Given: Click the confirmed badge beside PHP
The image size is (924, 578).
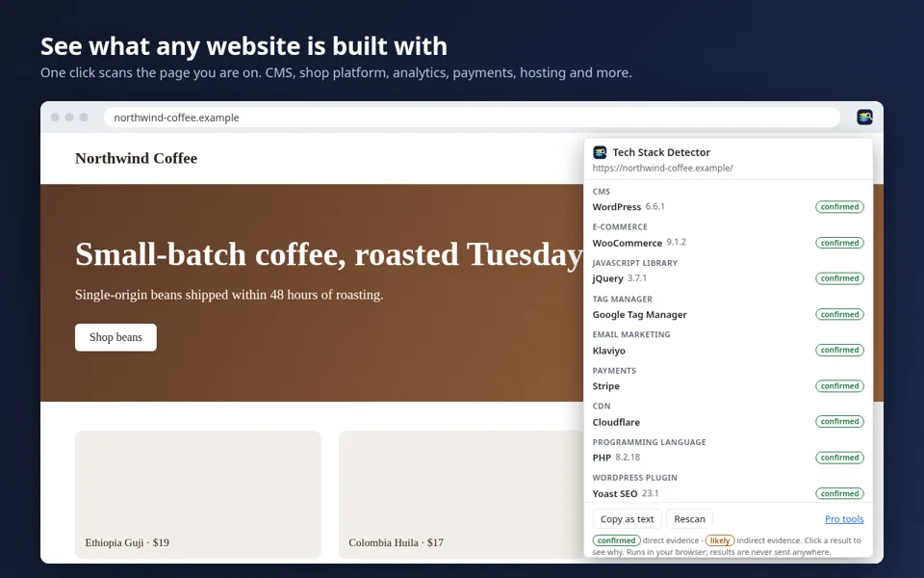Looking at the screenshot, I should point(839,458).
